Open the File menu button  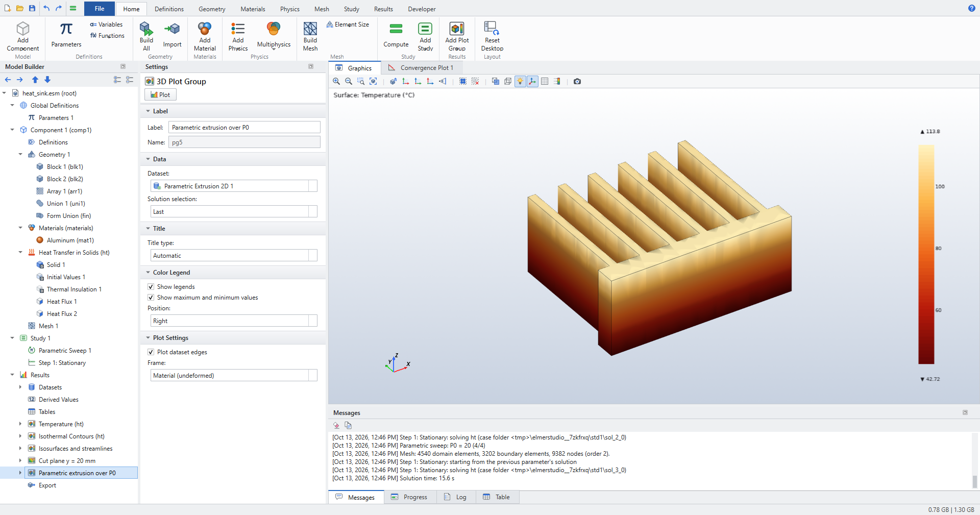pos(100,9)
